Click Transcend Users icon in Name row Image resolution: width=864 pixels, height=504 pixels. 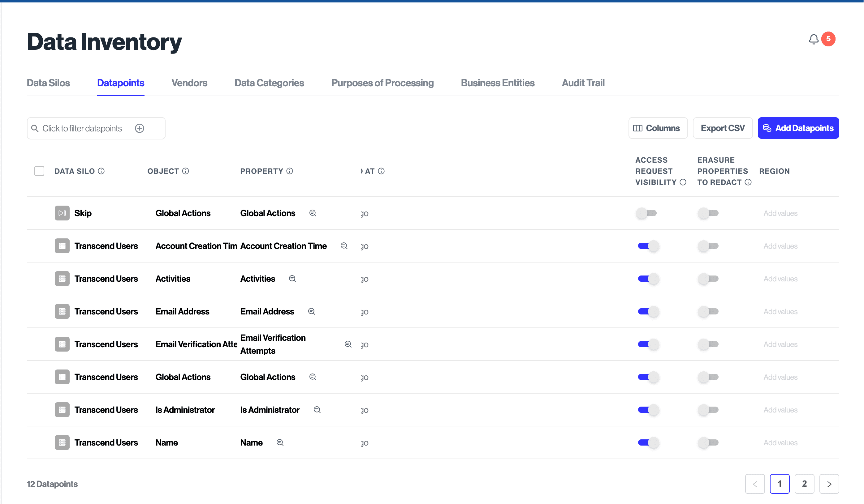click(62, 443)
